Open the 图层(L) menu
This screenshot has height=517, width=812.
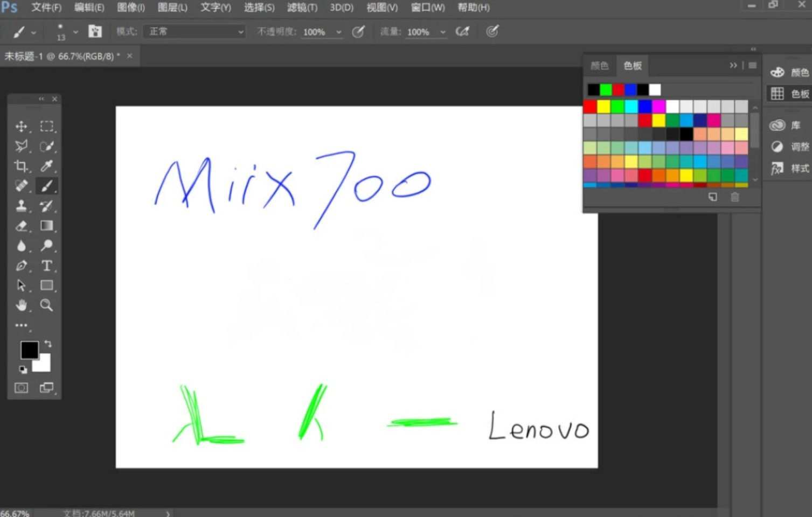(x=172, y=8)
